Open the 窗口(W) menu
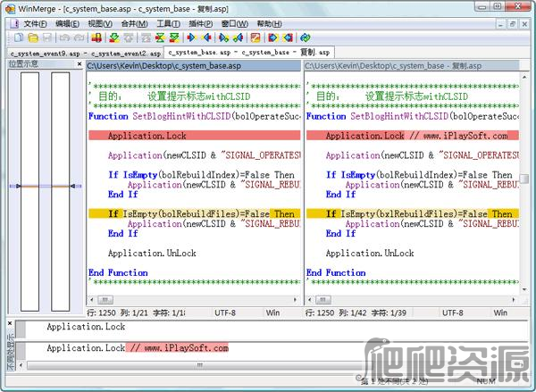Viewport: 536px width, 392px height. tap(234, 23)
